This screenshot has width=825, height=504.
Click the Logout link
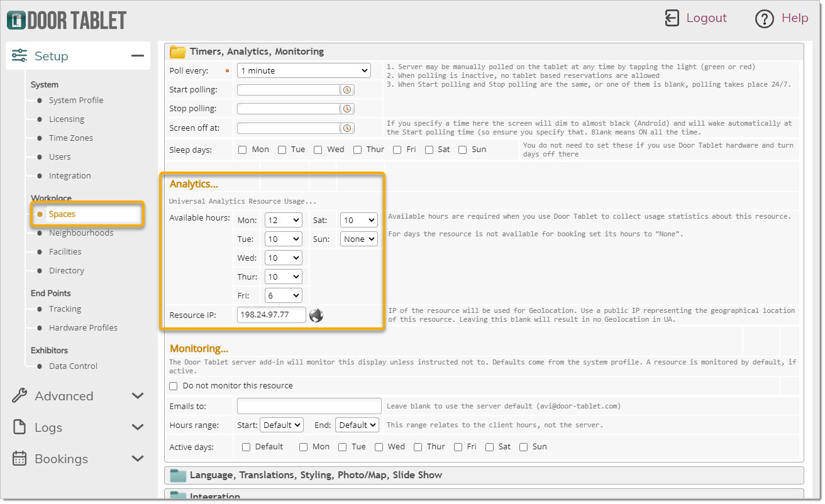tap(707, 18)
